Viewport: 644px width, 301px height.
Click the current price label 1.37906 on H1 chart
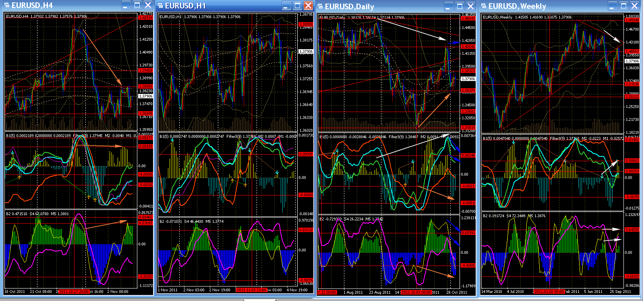pyautogui.click(x=306, y=52)
